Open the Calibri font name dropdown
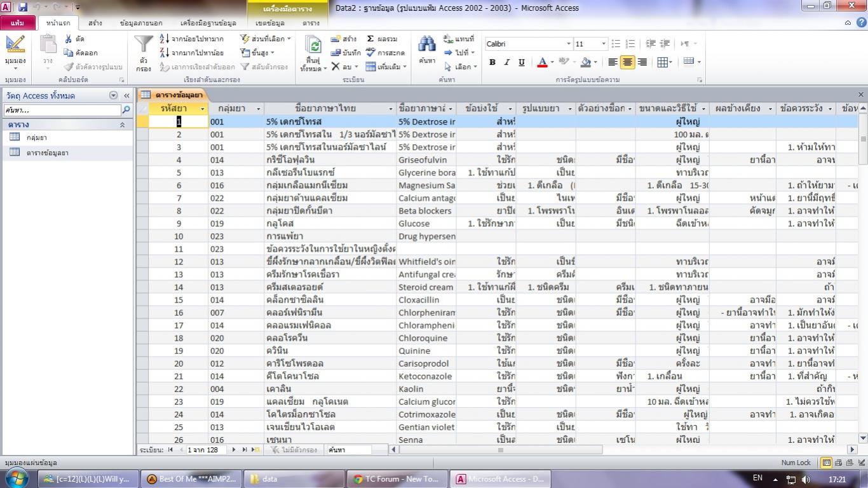 click(569, 44)
